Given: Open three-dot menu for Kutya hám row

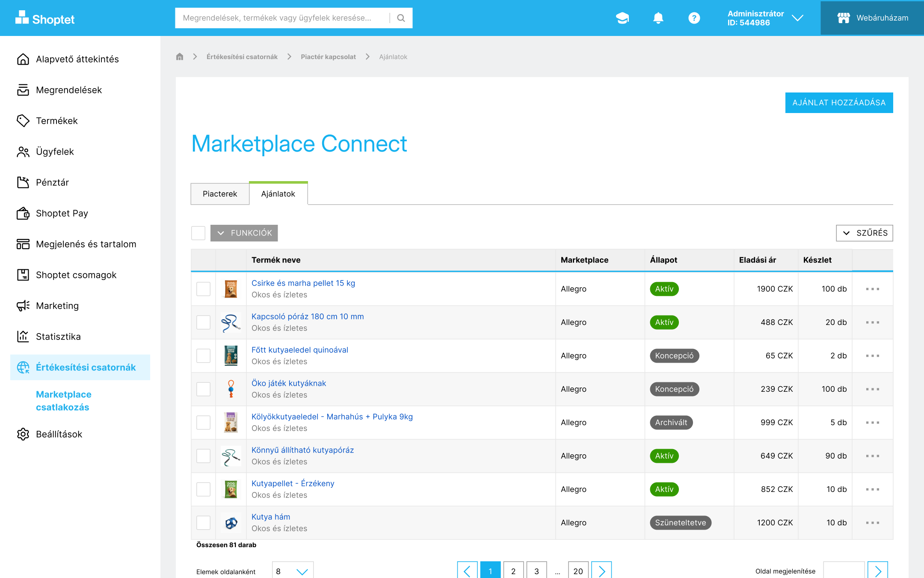Looking at the screenshot, I should coord(872,523).
